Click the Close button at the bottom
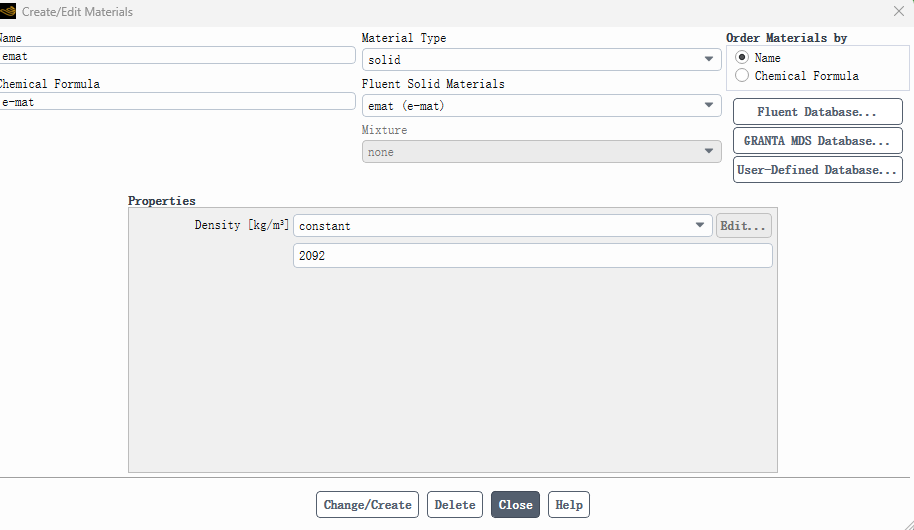Screen dimensions: 914x530 coord(515,504)
